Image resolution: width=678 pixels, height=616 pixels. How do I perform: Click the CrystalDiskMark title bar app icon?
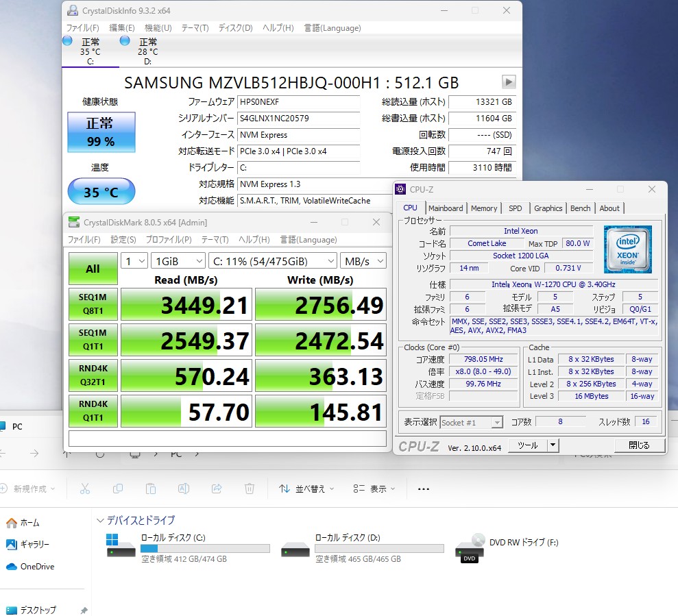coord(74,222)
